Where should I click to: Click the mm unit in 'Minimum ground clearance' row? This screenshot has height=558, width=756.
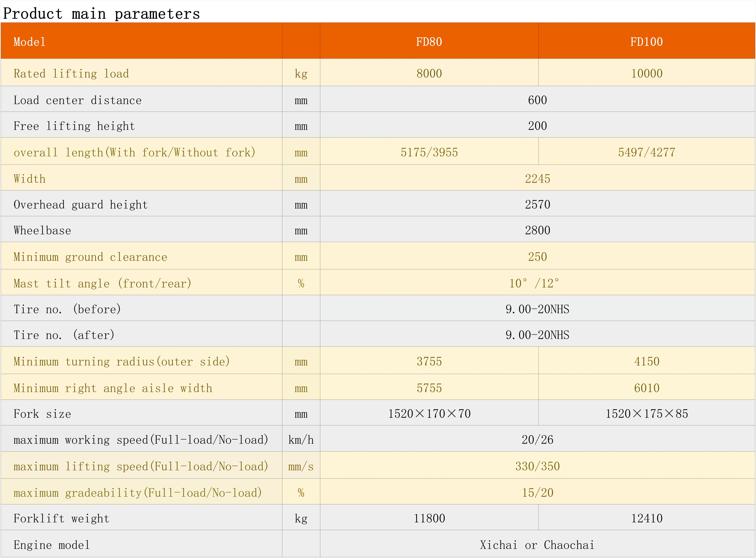click(301, 258)
